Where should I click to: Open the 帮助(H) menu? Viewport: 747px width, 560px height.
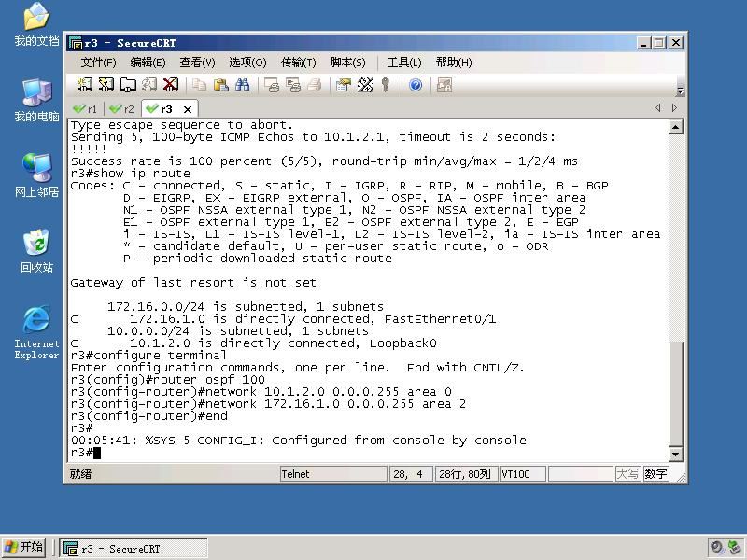click(454, 63)
